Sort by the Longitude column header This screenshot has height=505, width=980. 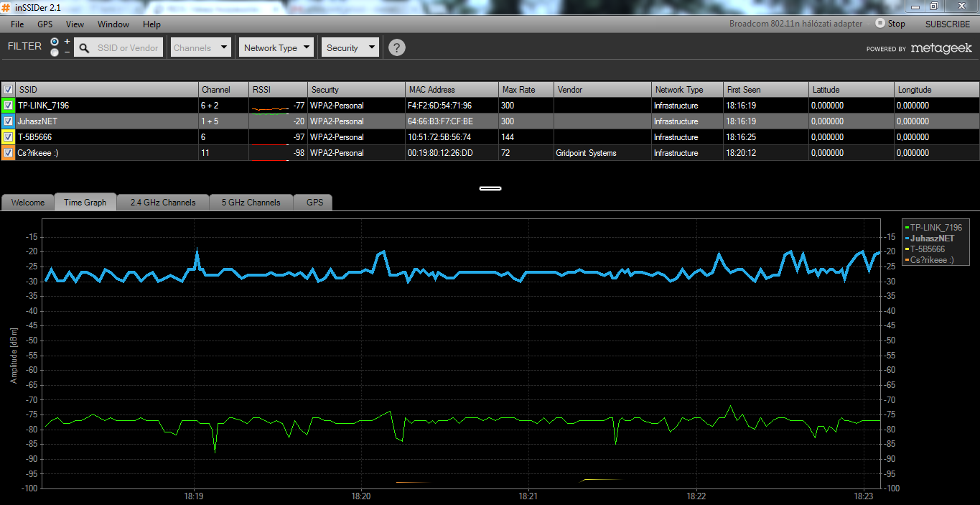click(937, 90)
